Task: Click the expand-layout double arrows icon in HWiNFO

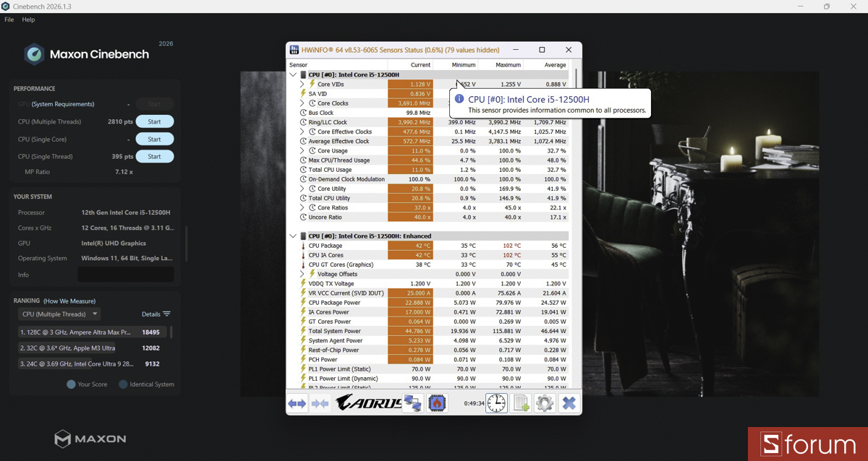Action: tap(297, 403)
